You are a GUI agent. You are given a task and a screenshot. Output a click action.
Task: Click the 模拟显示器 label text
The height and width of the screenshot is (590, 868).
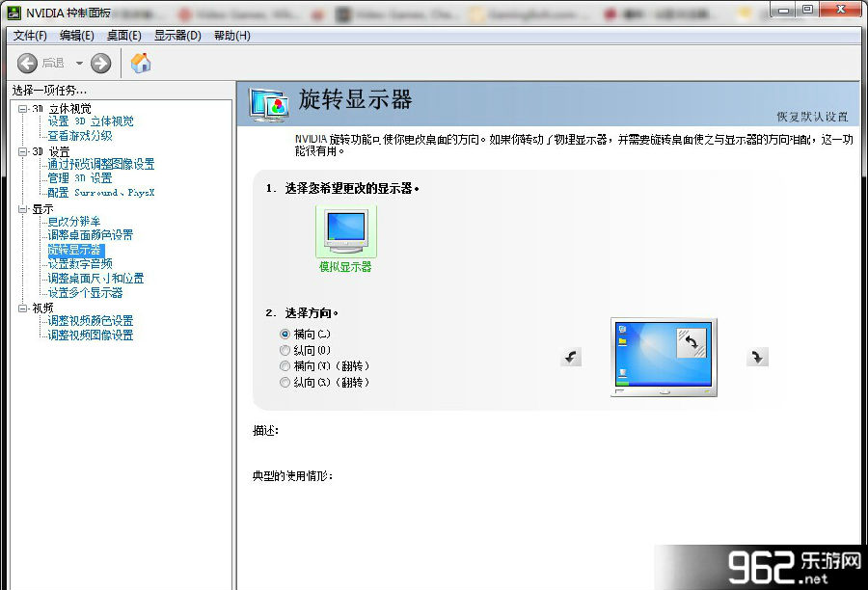345,267
